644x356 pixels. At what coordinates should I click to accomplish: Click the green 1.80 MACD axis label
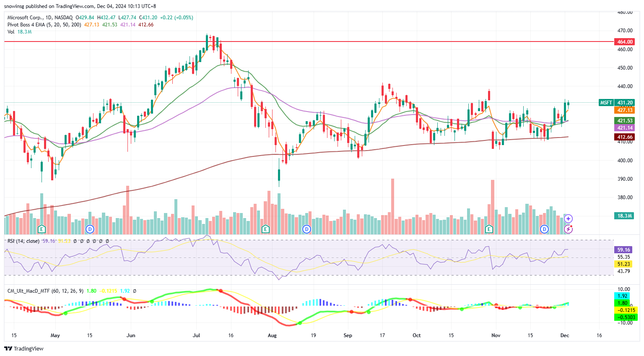coord(623,303)
